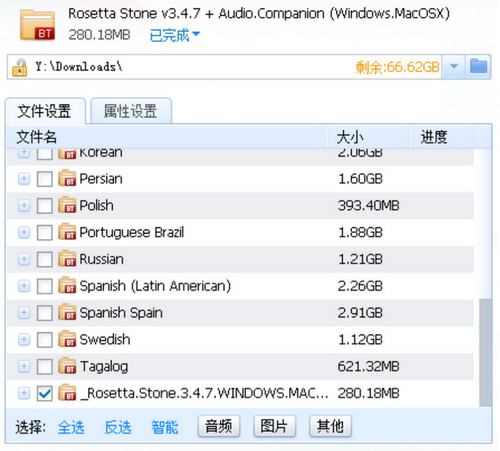
Task: Click the 音频 audio filter button
Action: (219, 426)
